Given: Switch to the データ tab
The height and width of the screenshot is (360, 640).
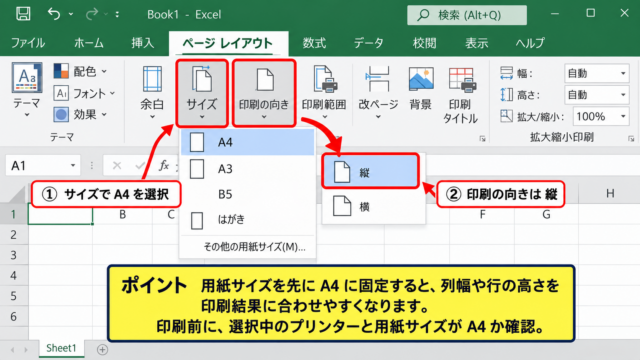Looking at the screenshot, I should click(x=368, y=43).
